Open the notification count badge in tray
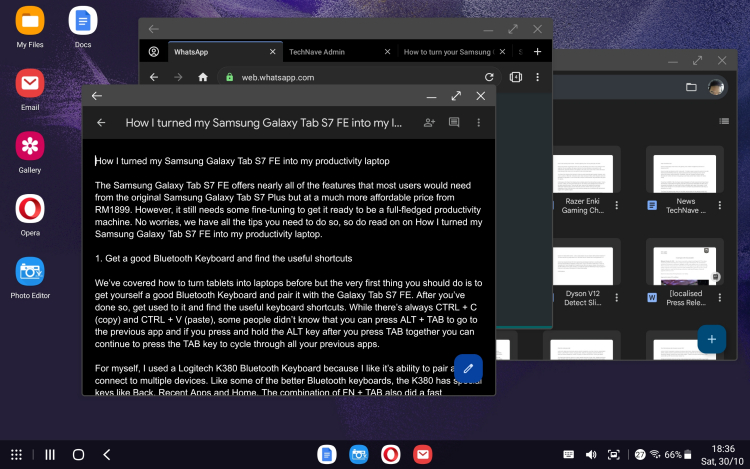Viewport: 750px width, 469px height. pyautogui.click(x=640, y=455)
